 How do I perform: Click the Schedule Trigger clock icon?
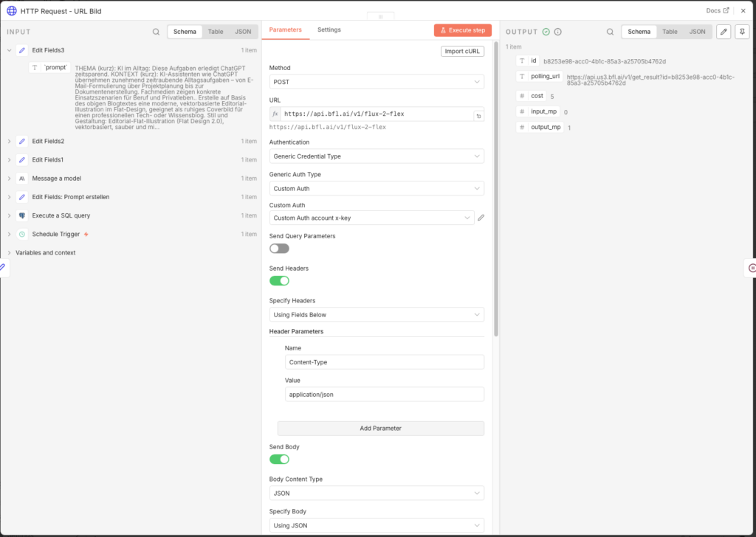[22, 234]
